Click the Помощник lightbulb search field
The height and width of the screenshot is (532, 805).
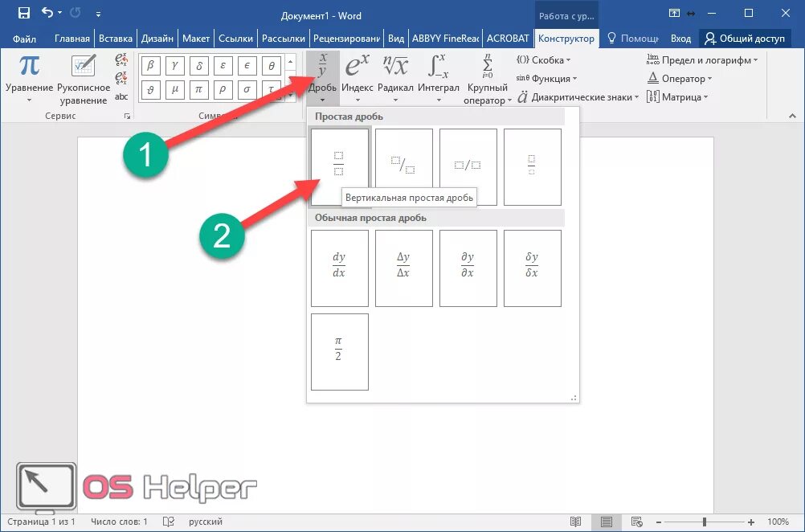pyautogui.click(x=632, y=39)
